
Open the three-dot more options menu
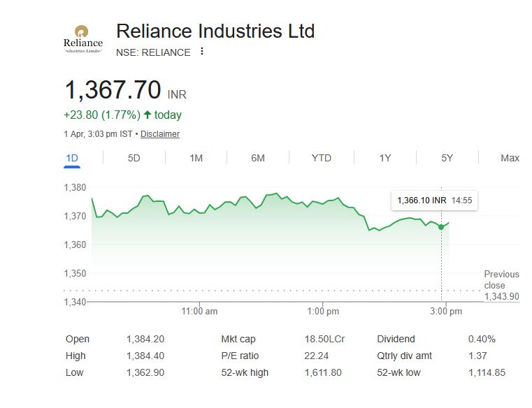(202, 52)
